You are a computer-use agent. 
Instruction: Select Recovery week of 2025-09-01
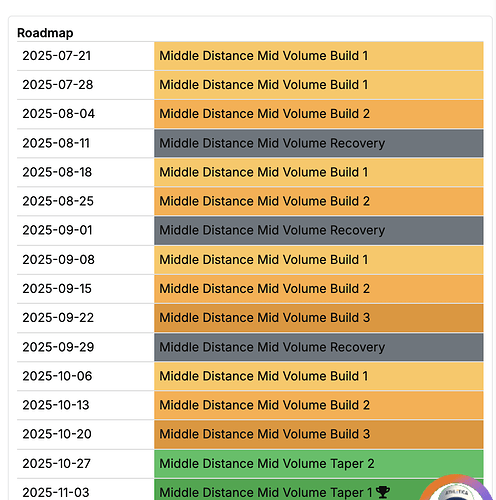tap(319, 231)
